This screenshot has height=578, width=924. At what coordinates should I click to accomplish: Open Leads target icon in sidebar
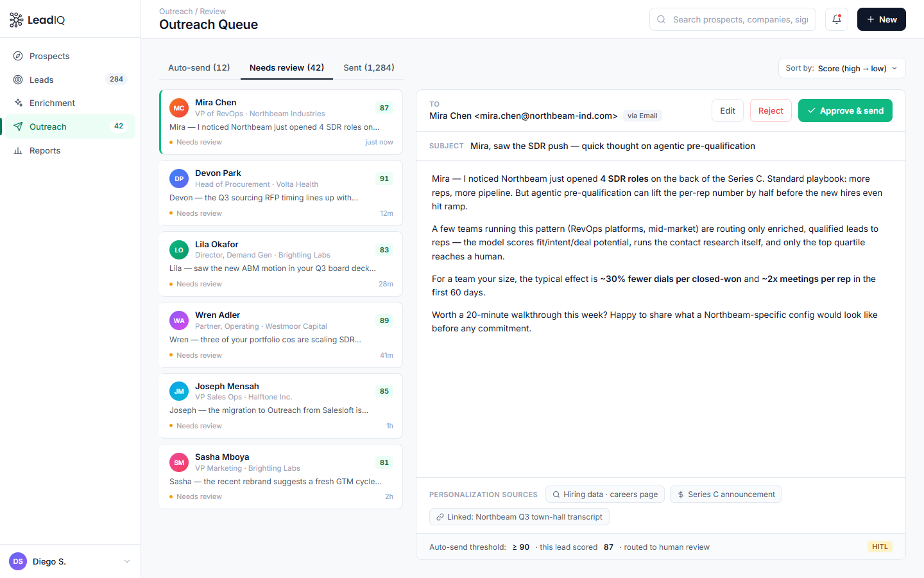(x=18, y=80)
